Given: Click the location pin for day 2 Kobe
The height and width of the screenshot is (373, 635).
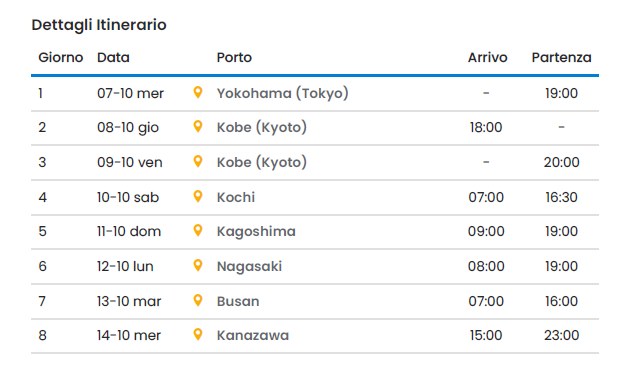Looking at the screenshot, I should pyautogui.click(x=198, y=126).
